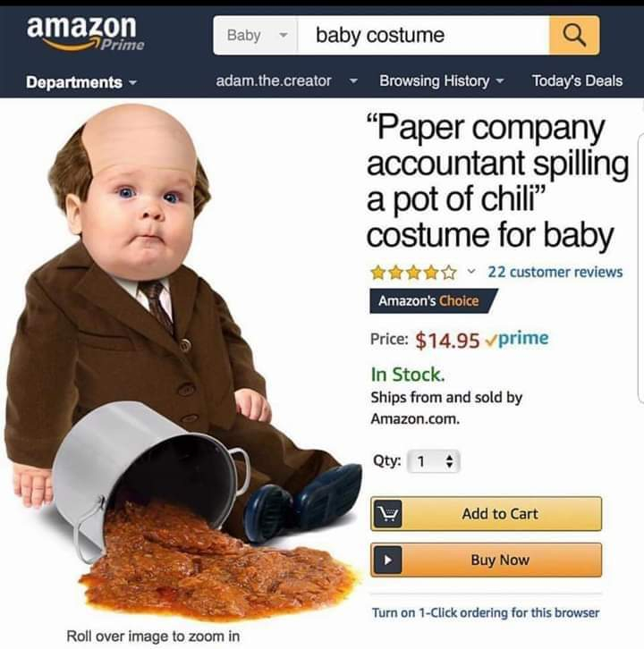Viewport: 644px width, 649px height.
Task: Open the 22 customer reviews link
Action: click(x=555, y=272)
